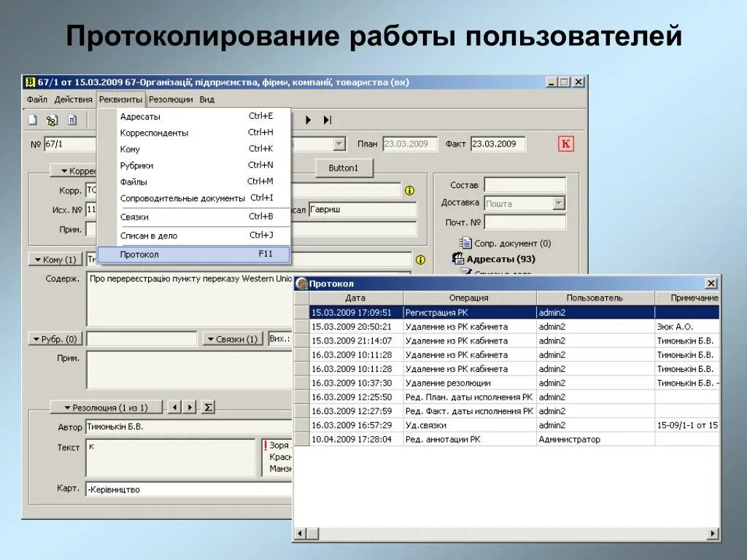Open the Доставка combo box arrow
747x560 pixels.
point(559,203)
